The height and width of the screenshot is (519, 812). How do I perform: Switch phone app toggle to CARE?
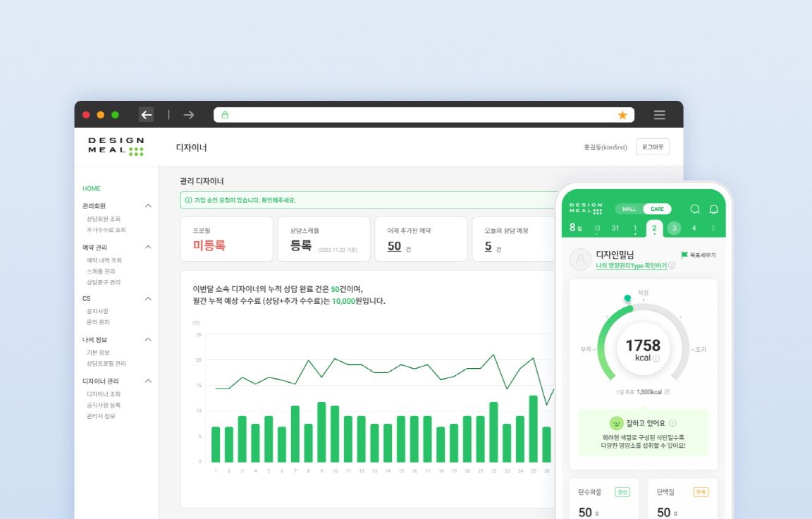tap(657, 209)
